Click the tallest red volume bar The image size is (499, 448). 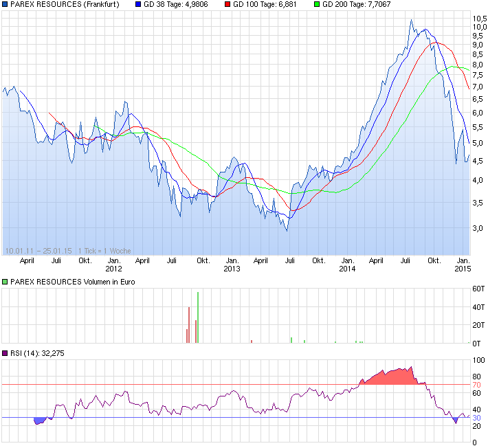190,324
